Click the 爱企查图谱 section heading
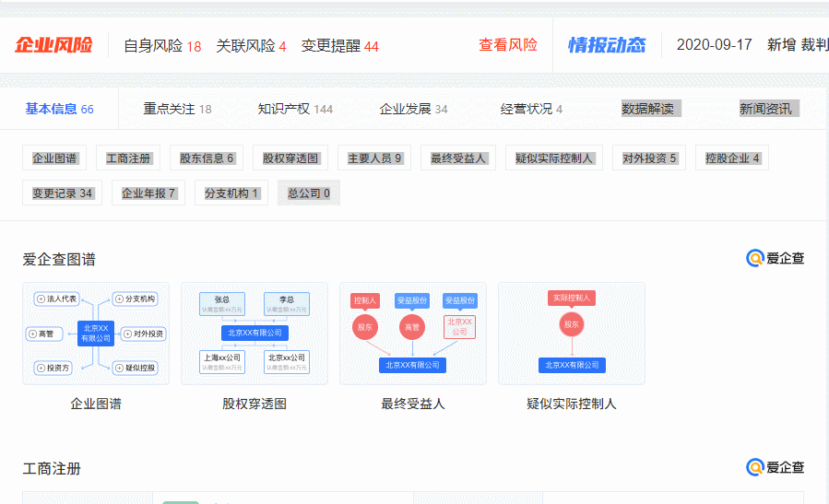 click(59, 260)
